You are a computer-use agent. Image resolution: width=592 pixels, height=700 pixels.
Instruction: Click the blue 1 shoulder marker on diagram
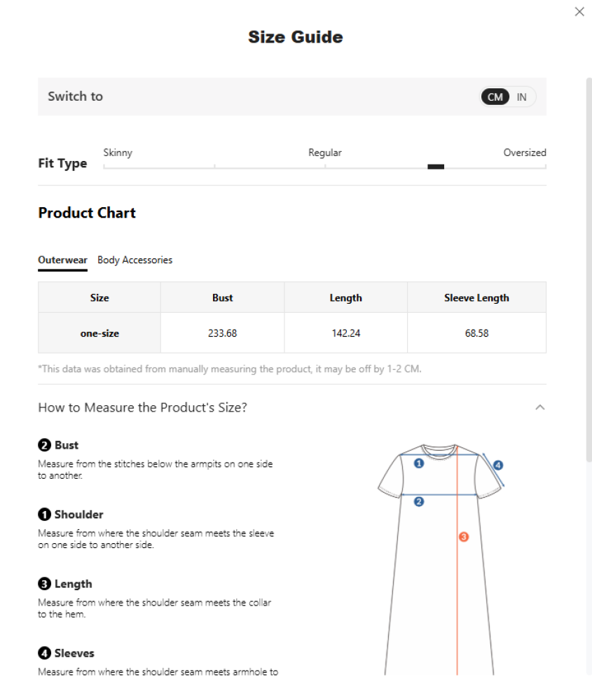tap(419, 463)
